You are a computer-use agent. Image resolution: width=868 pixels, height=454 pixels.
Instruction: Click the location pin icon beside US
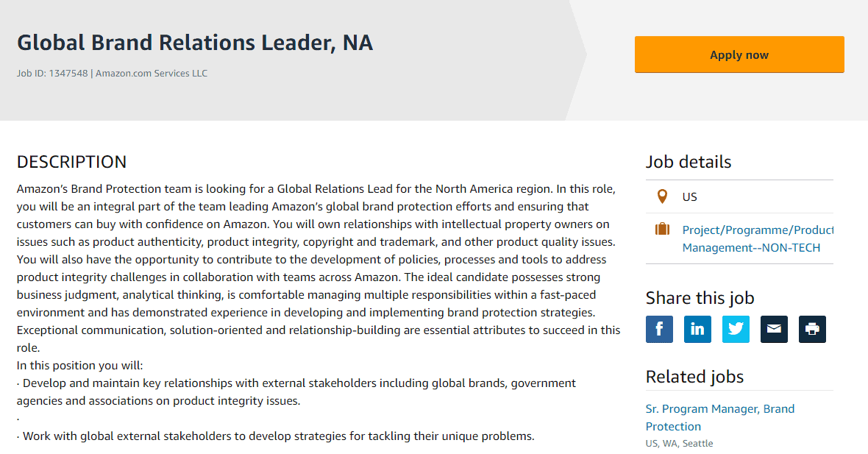point(662,196)
